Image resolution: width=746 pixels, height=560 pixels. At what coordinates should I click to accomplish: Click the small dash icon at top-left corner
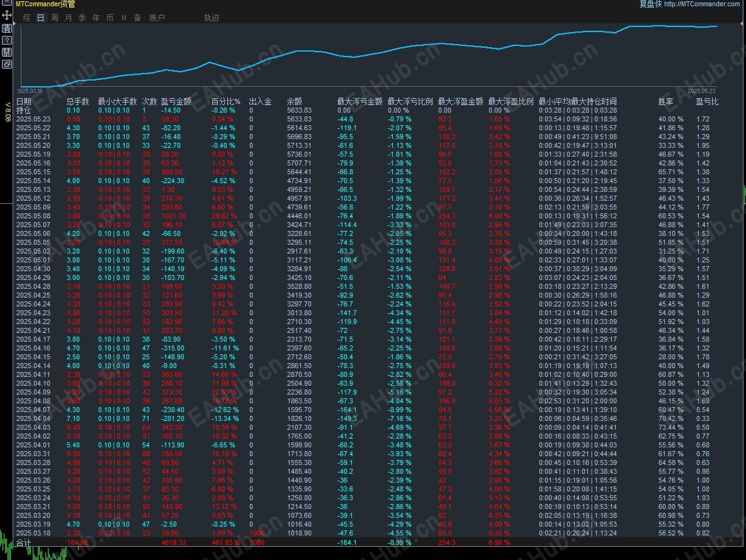(x=6, y=3)
